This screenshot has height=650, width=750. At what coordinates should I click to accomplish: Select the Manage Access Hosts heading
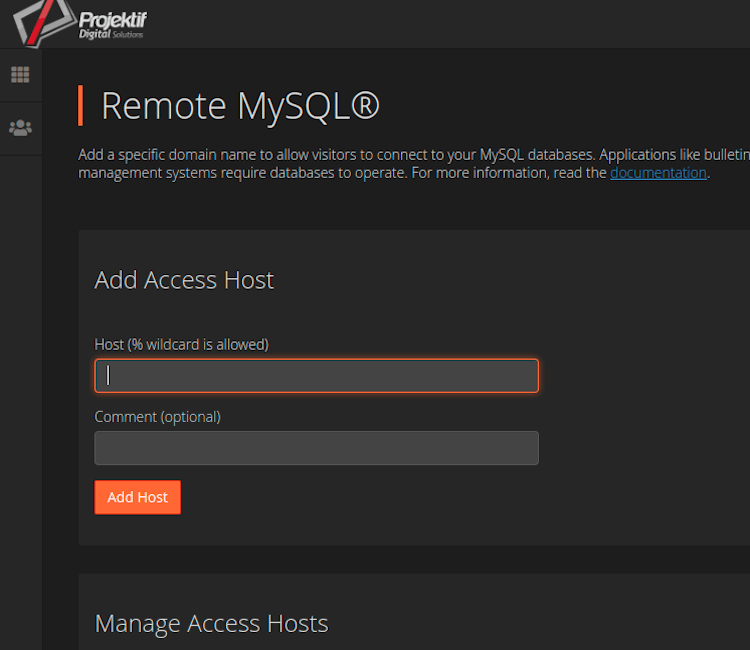[x=211, y=624]
